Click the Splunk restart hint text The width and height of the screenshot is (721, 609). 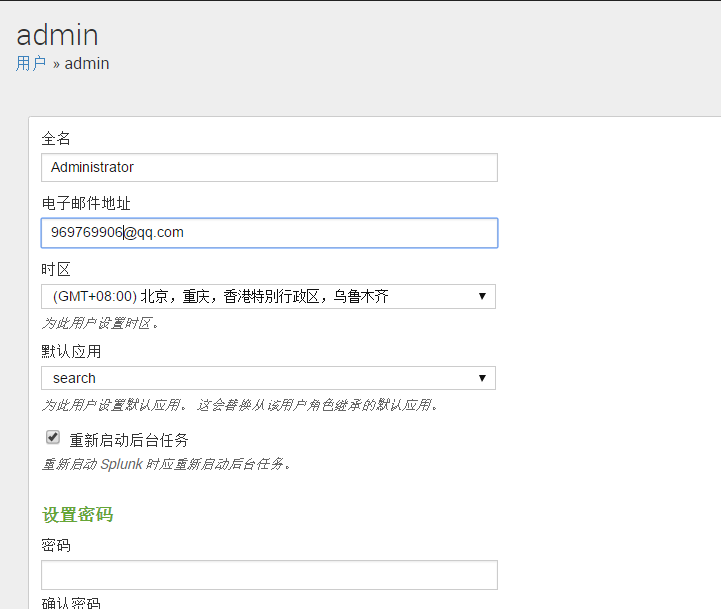pyautogui.click(x=166, y=464)
